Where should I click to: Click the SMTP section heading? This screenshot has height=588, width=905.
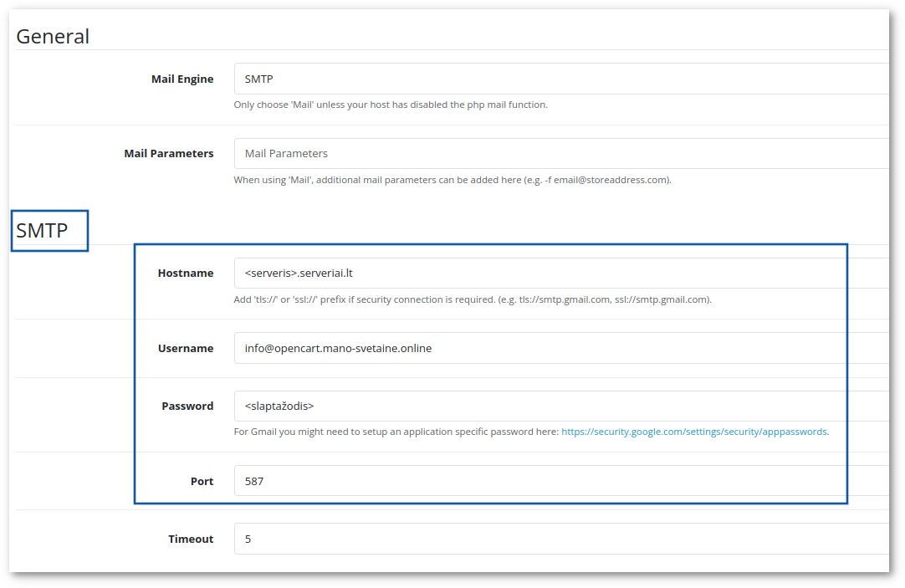pyautogui.click(x=42, y=230)
